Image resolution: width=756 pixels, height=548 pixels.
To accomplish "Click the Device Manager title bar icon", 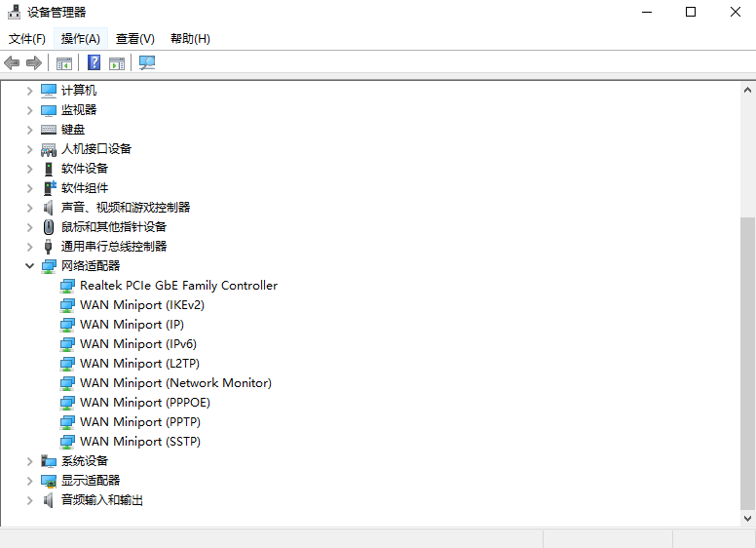I will tap(14, 12).
